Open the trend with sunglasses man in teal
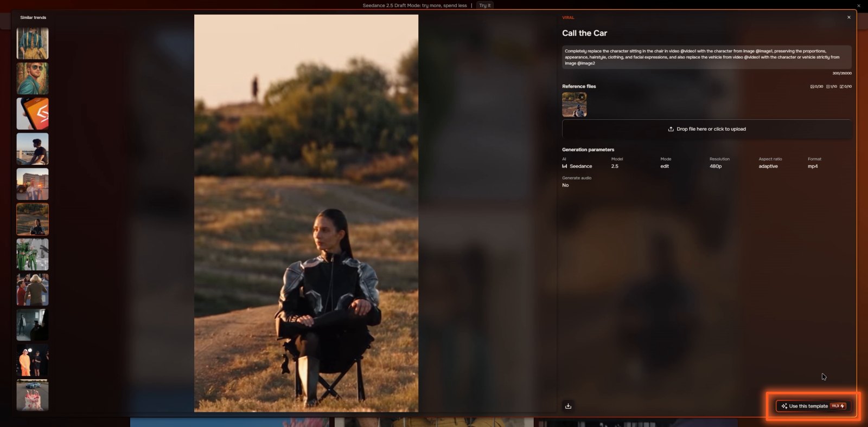This screenshot has width=868, height=427. click(33, 79)
